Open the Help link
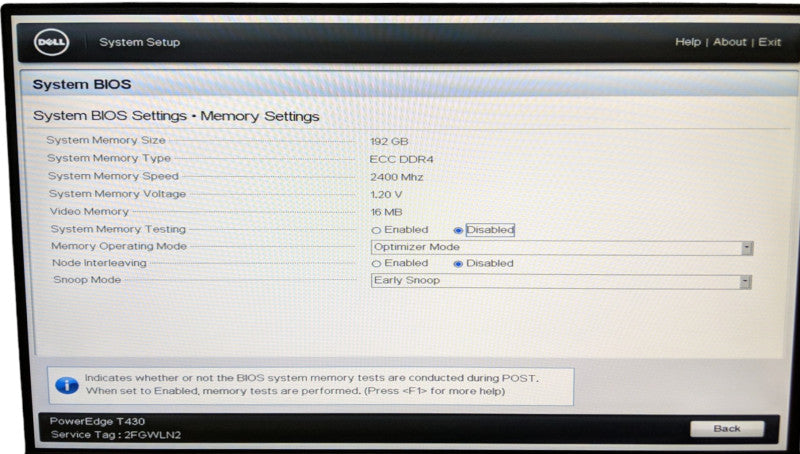The height and width of the screenshot is (454, 800). click(x=688, y=42)
